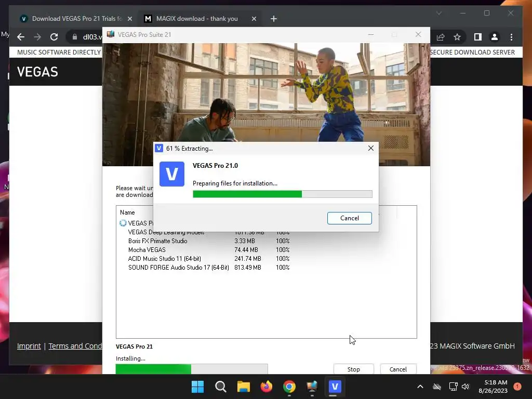Click the 241.74 MB size value
Image resolution: width=532 pixels, height=399 pixels.
point(248,259)
